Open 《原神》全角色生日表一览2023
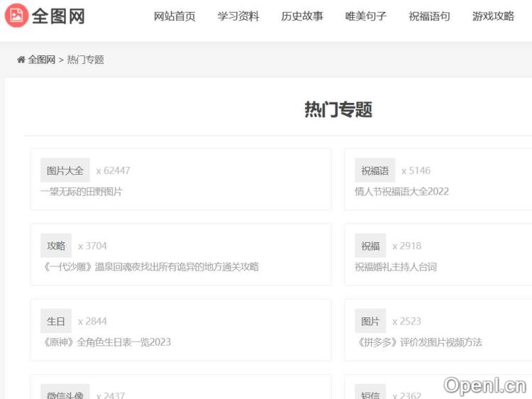Screen dimensions: 532x399 point(106,342)
